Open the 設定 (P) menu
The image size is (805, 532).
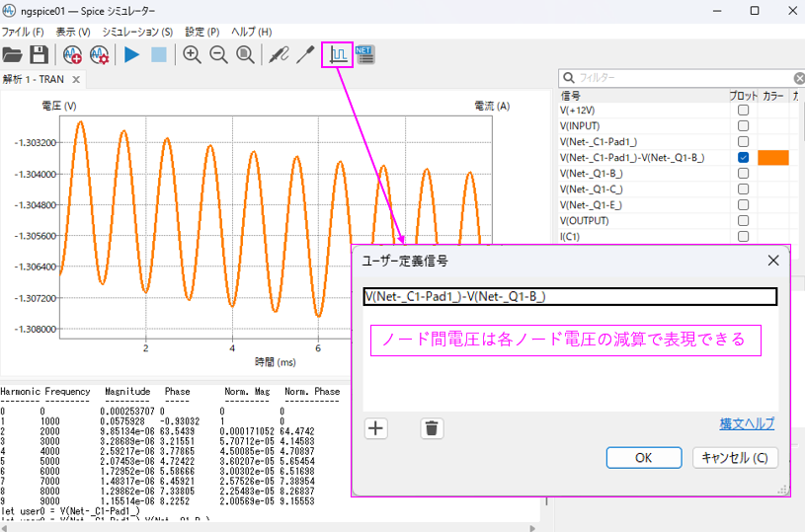202,32
